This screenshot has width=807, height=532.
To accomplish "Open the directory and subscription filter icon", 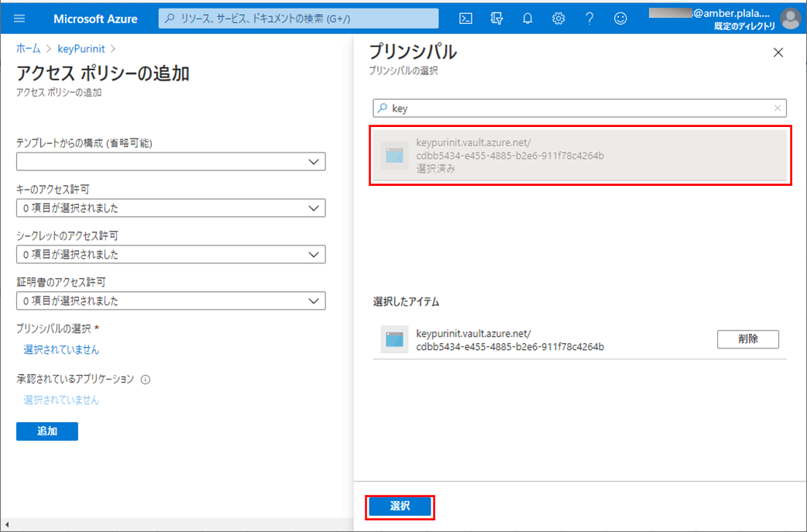I will [496, 19].
